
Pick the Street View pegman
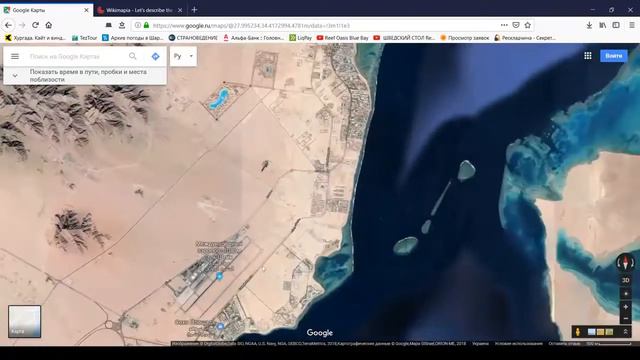click(578, 332)
